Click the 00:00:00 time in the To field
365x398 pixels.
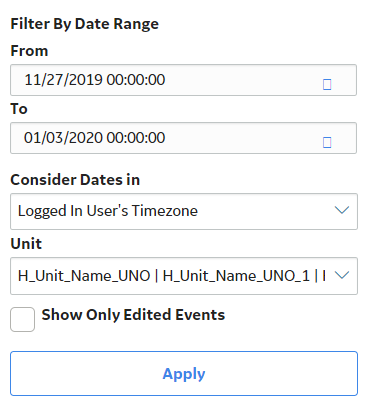click(136, 138)
